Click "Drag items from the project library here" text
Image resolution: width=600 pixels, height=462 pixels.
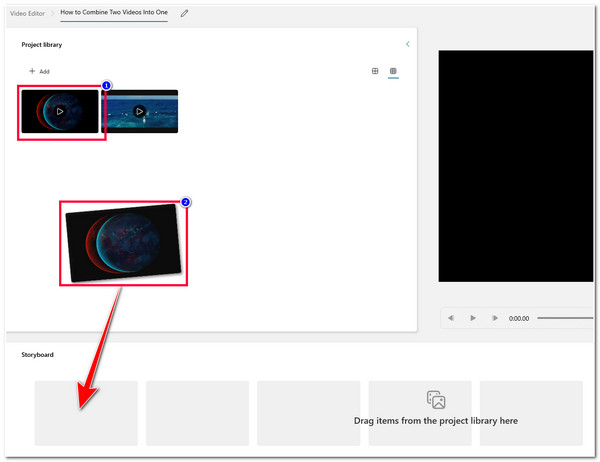[436, 421]
